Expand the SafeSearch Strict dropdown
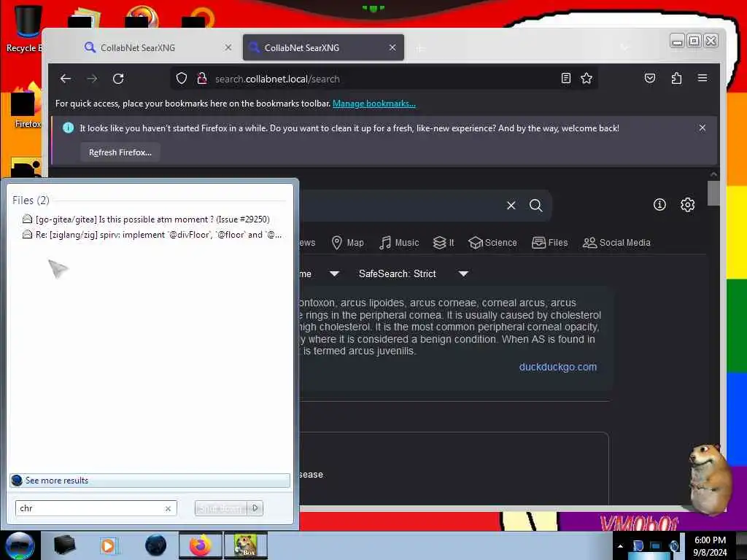The width and height of the screenshot is (747, 560). (414, 274)
